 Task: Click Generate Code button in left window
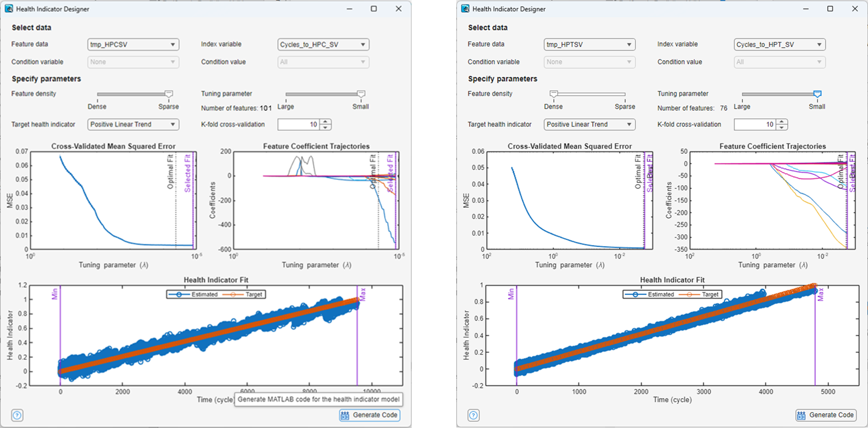(x=369, y=415)
